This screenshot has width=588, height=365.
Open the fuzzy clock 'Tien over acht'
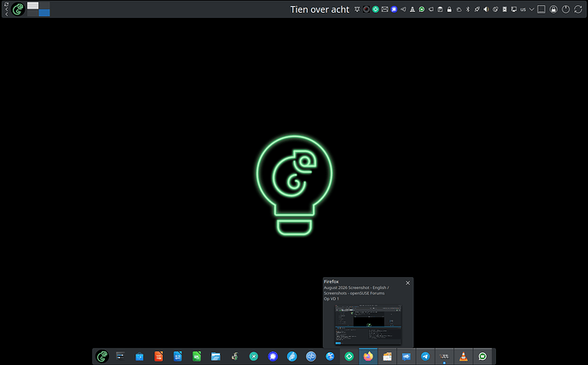320,9
